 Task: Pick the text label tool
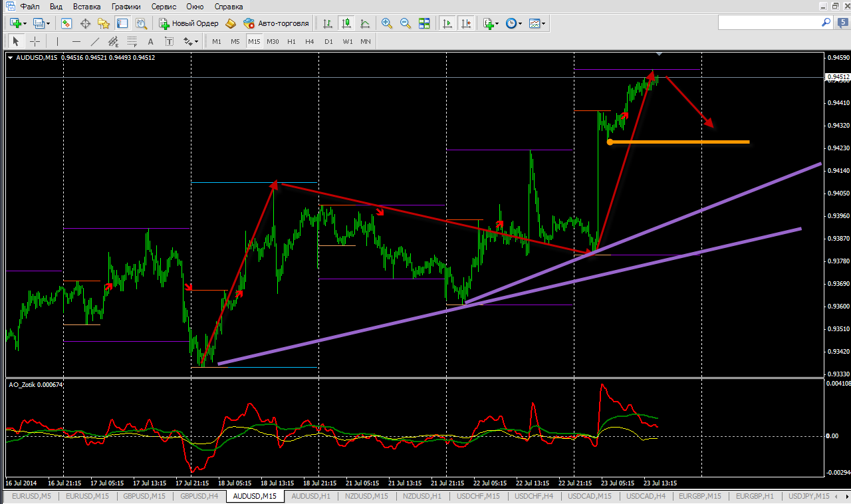(150, 41)
